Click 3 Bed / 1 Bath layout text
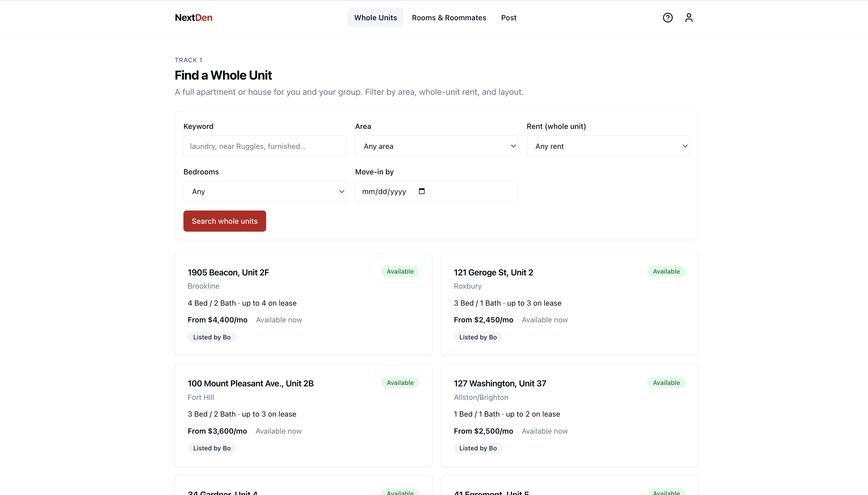This screenshot has width=868, height=495. coord(477,303)
